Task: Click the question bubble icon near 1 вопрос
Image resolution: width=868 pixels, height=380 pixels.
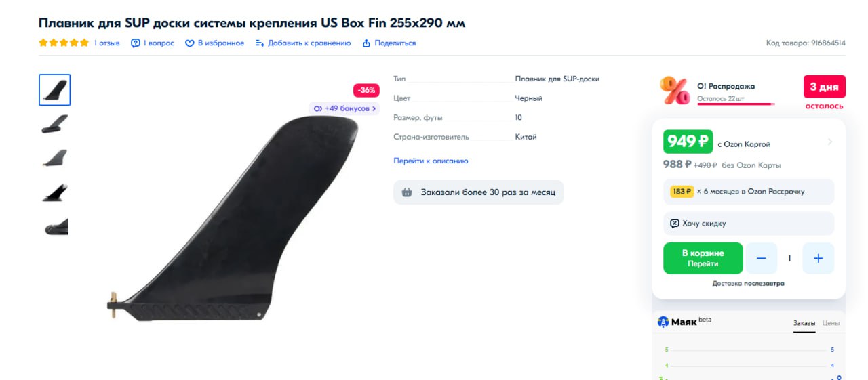Action: (x=136, y=43)
